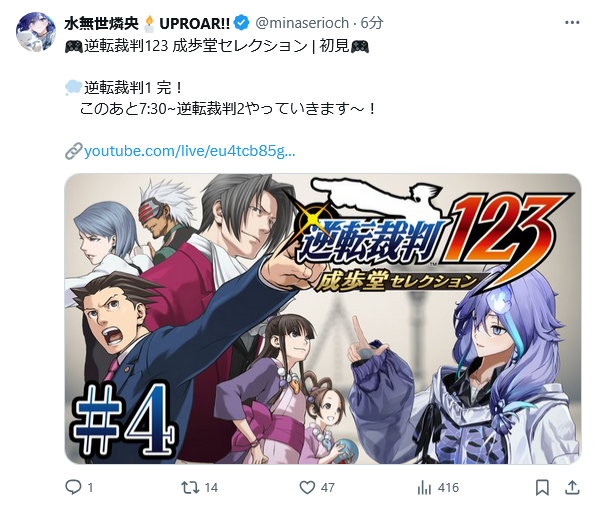Image resolution: width=598 pixels, height=509 pixels.
Task: Bookmark this post
Action: (542, 488)
